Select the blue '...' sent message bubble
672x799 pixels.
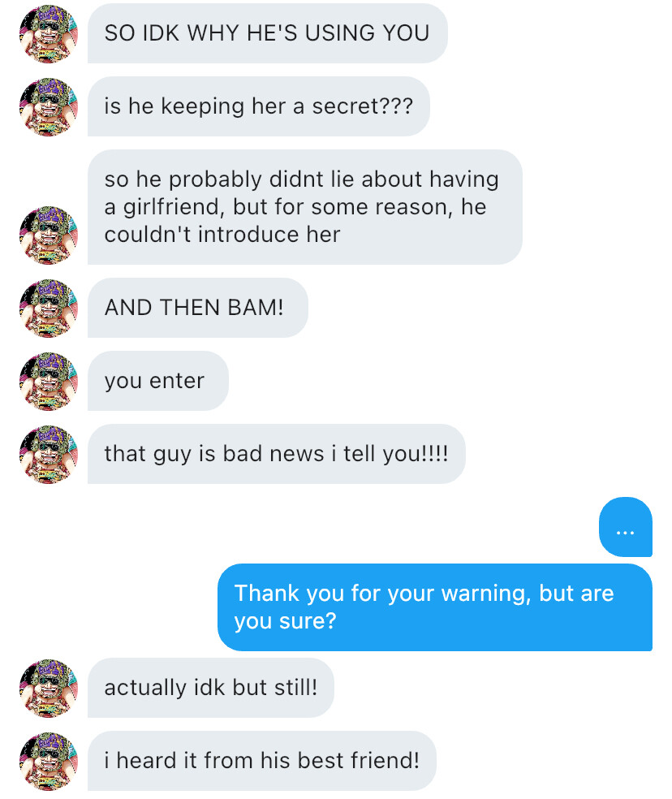[625, 527]
